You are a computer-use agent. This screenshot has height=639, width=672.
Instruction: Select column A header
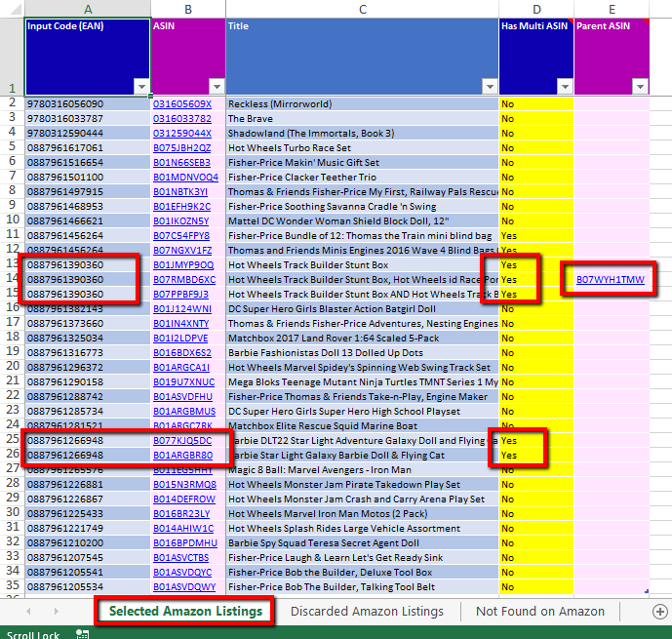click(88, 9)
